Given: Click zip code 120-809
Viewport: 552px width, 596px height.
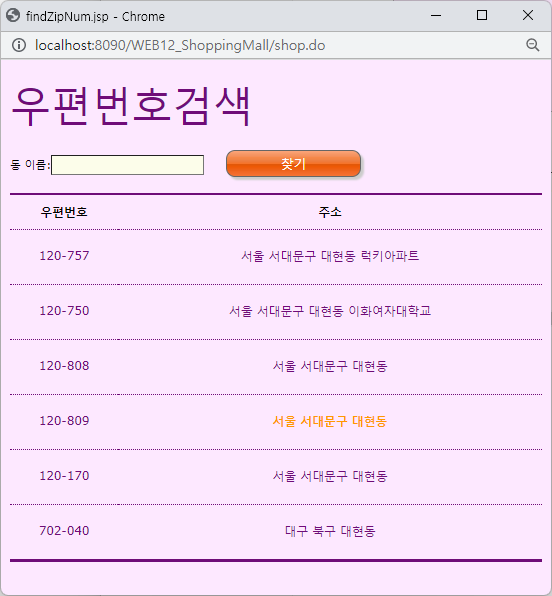Looking at the screenshot, I should (x=64, y=421).
